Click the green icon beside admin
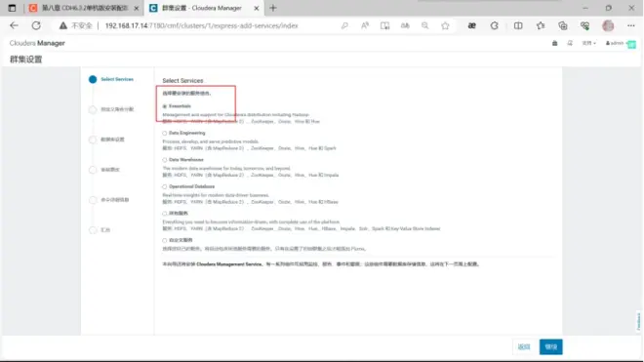Image resolution: width=644 pixels, height=362 pixels. click(631, 44)
